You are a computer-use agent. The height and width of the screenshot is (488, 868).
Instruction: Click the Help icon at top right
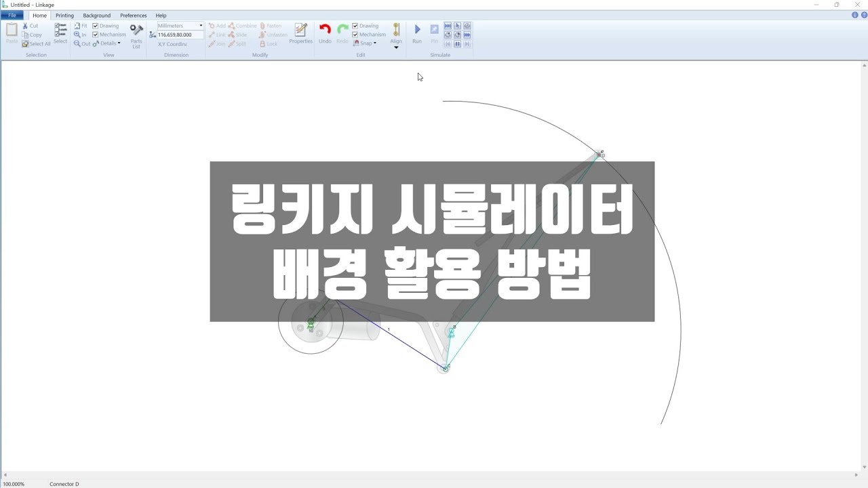click(863, 15)
